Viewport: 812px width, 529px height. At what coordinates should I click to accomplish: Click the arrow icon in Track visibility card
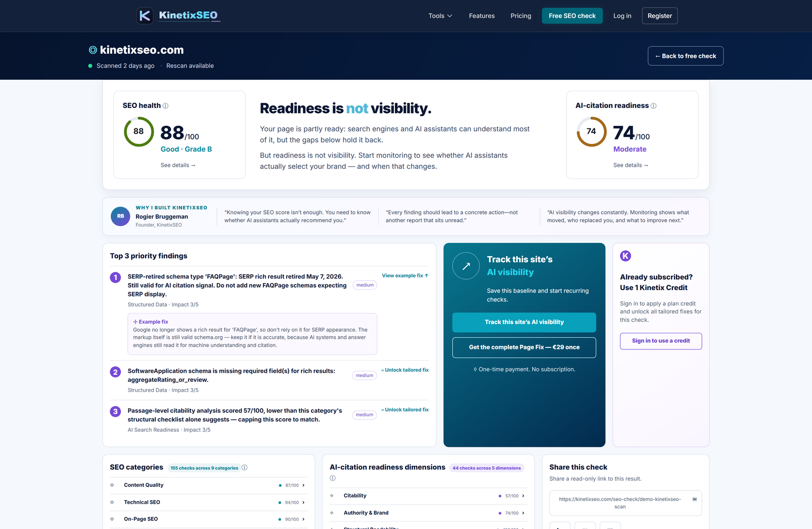pyautogui.click(x=466, y=266)
